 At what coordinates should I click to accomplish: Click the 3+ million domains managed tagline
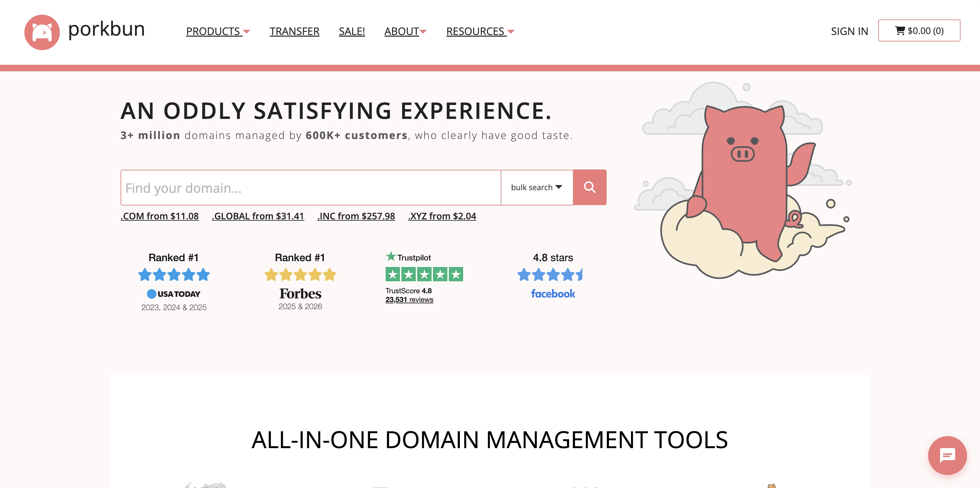tap(346, 135)
